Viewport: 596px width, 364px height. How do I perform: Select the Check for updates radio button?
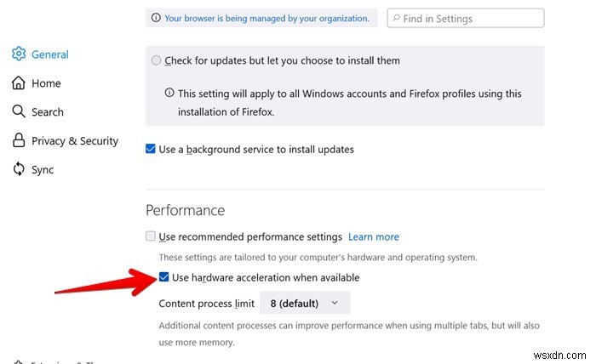(x=156, y=60)
